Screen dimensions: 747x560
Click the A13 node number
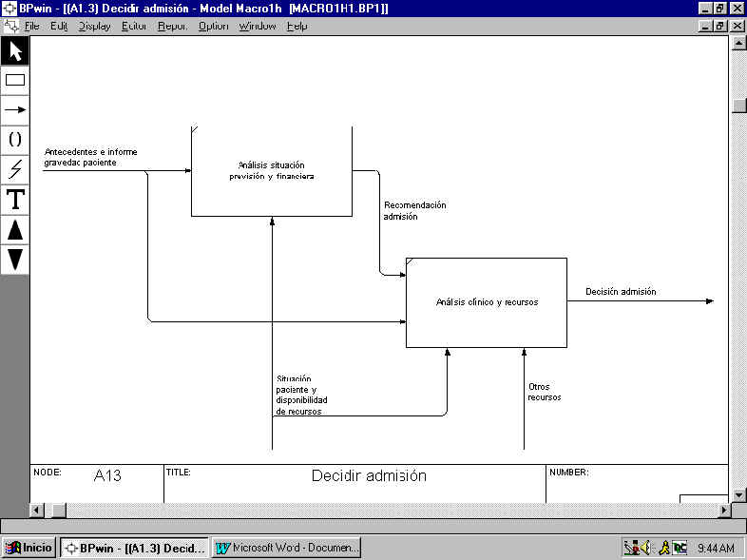click(107, 475)
